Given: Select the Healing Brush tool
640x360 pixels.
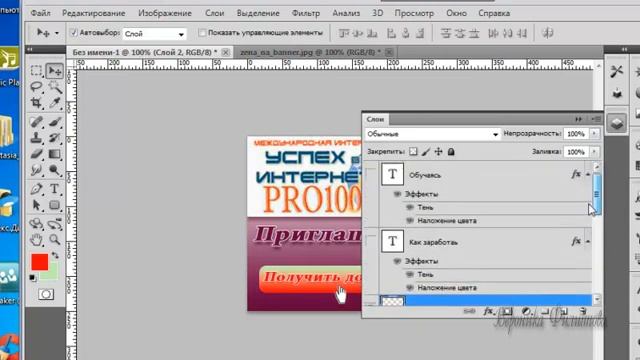Looking at the screenshot, I should click(36, 122).
